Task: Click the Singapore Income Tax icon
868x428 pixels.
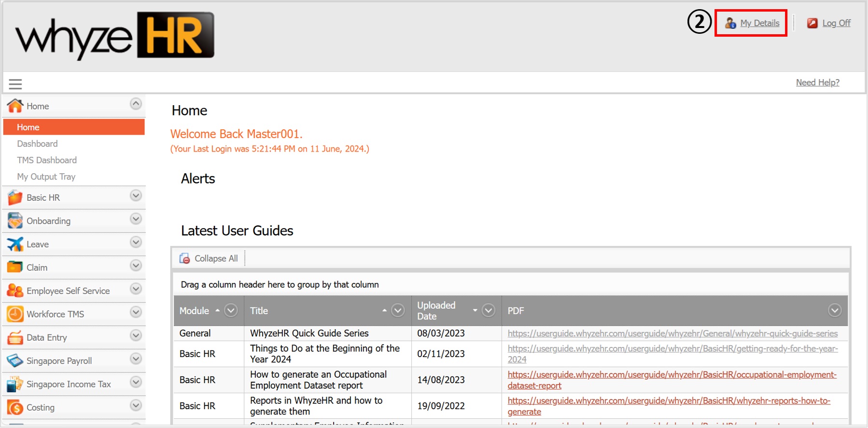Action: (15, 384)
